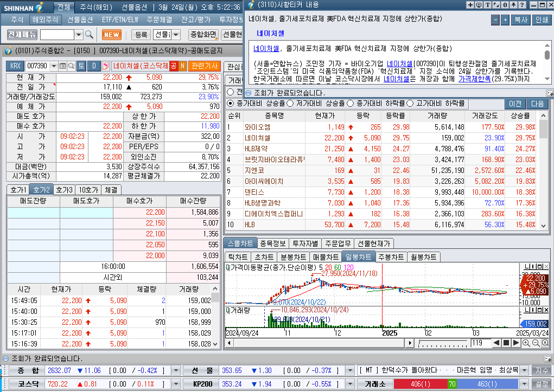
Task: Click the 복사 copy button
Action: click(521, 20)
